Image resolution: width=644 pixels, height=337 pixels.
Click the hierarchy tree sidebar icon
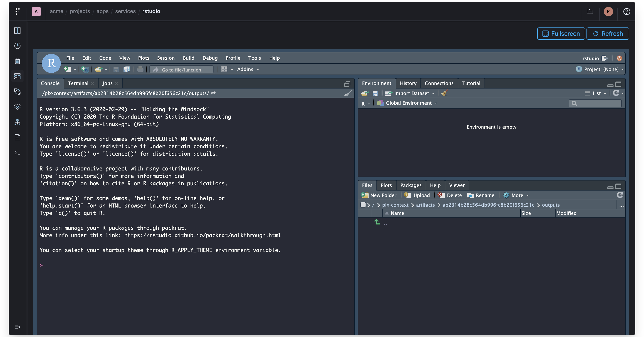click(17, 122)
